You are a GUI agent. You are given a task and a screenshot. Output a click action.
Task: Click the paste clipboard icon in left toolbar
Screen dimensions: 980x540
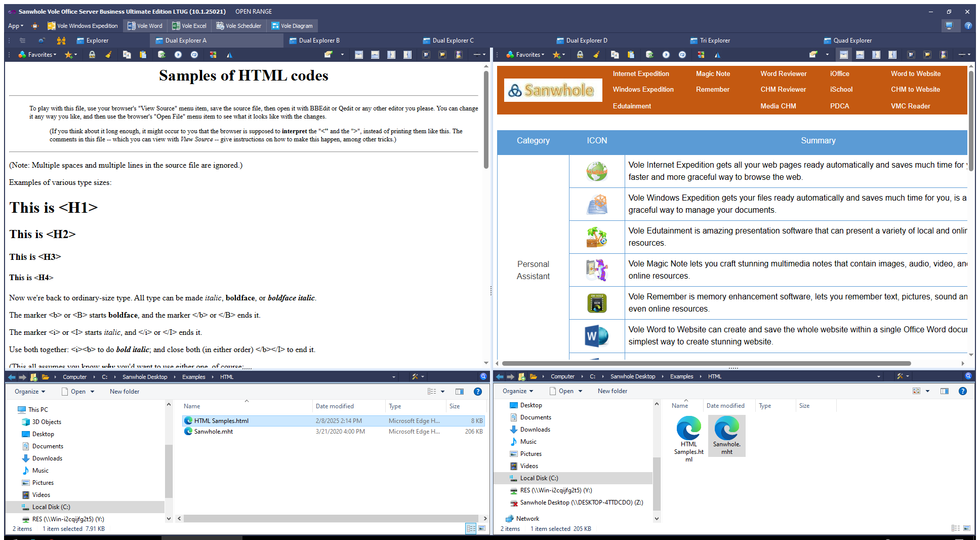143,55
